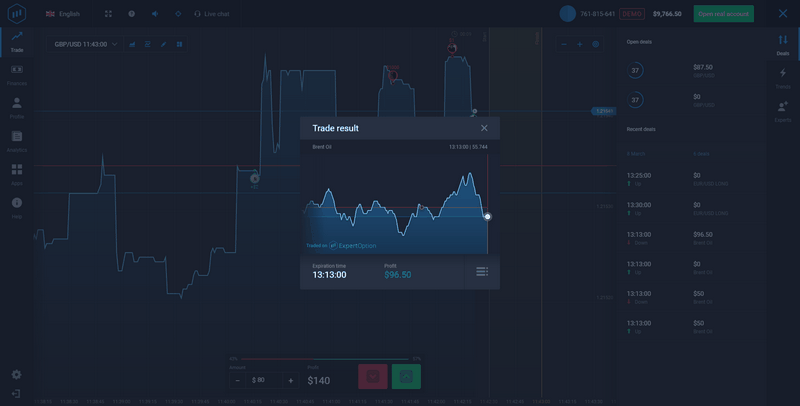The width and height of the screenshot is (800, 406).
Task: Open the Apps sidebar section
Action: tap(17, 173)
